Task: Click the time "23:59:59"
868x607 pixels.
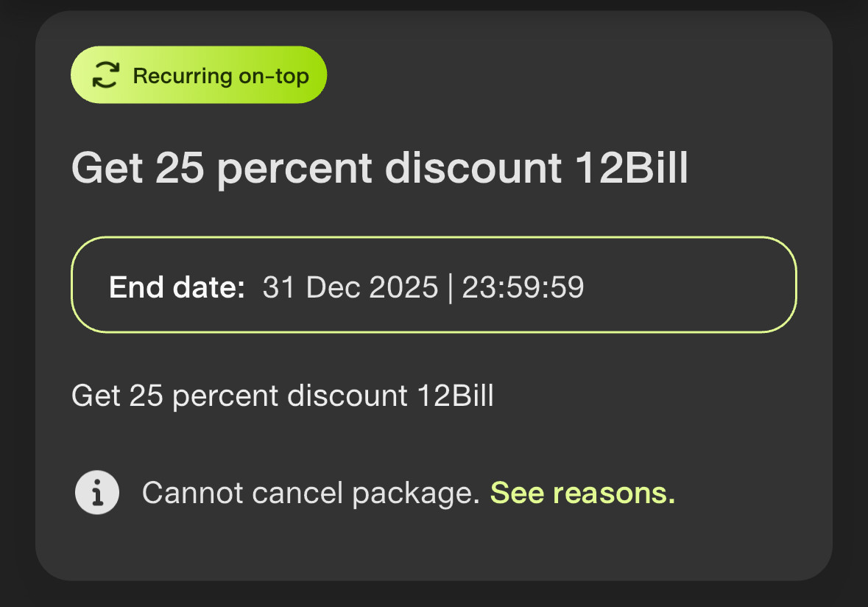Action: coord(523,287)
